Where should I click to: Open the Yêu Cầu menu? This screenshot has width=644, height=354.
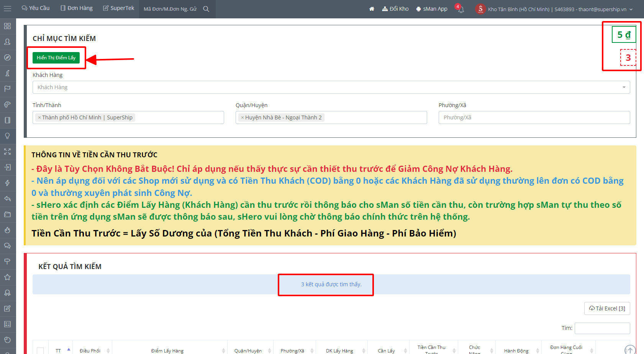pos(36,8)
